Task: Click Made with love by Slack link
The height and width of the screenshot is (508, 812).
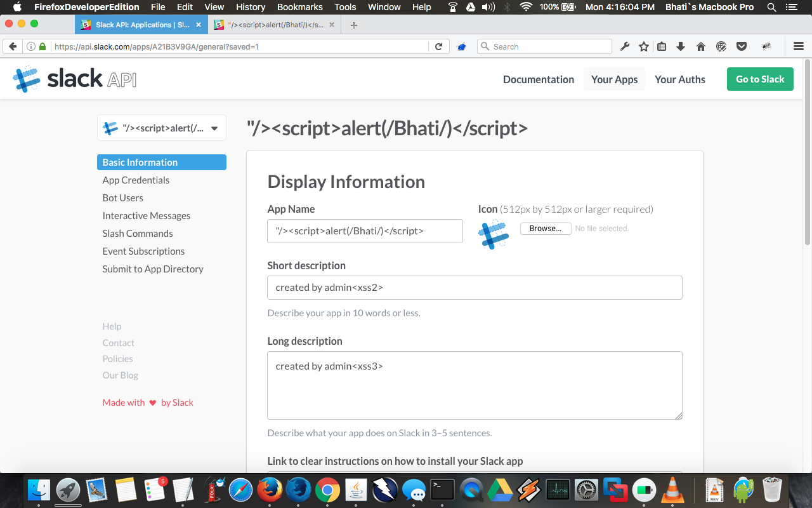Action: pos(148,403)
